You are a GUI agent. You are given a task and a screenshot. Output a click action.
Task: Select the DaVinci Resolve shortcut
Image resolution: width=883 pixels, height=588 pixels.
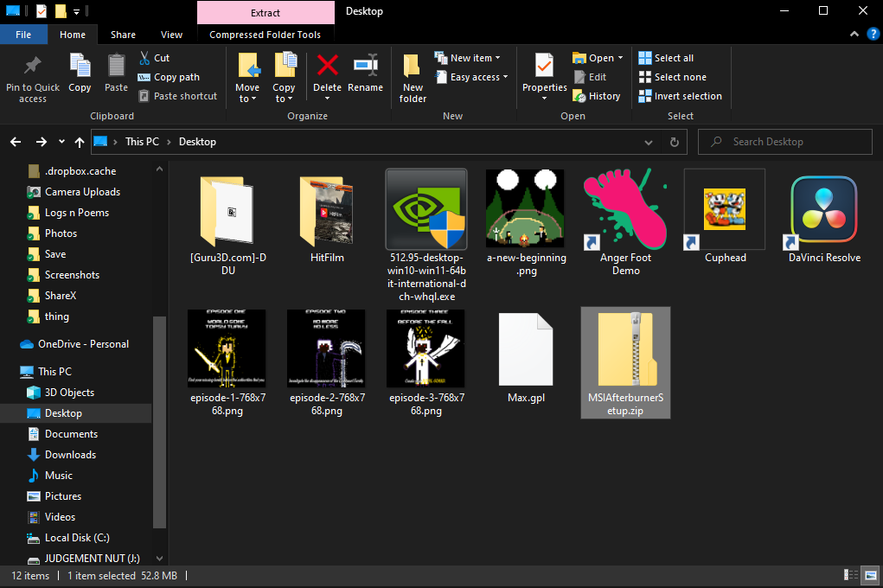click(824, 217)
